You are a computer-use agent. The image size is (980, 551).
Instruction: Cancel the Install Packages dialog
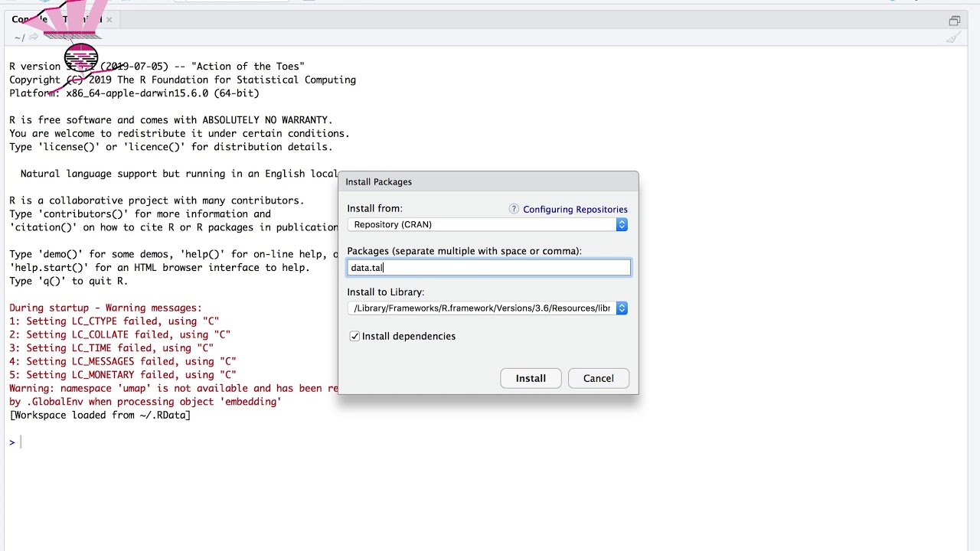[x=598, y=378]
